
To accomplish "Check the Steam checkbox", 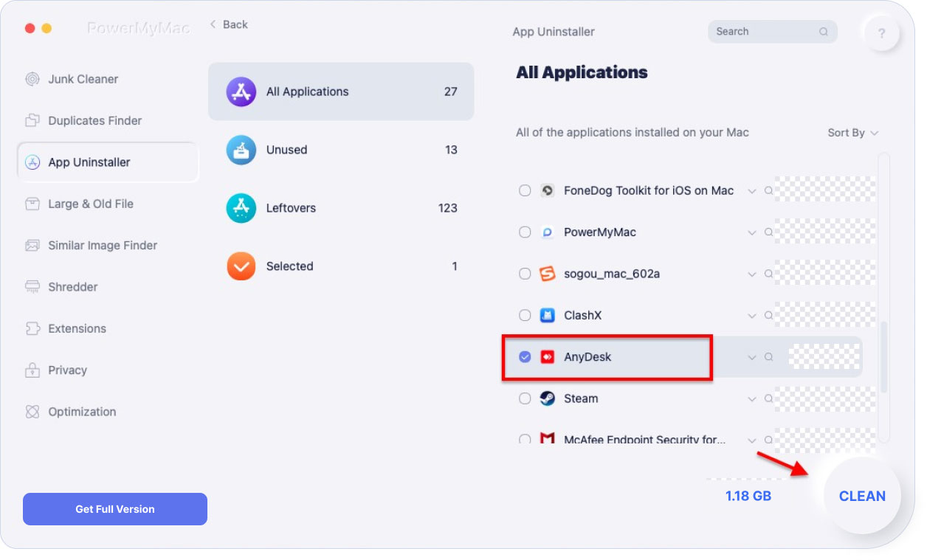I will point(525,398).
